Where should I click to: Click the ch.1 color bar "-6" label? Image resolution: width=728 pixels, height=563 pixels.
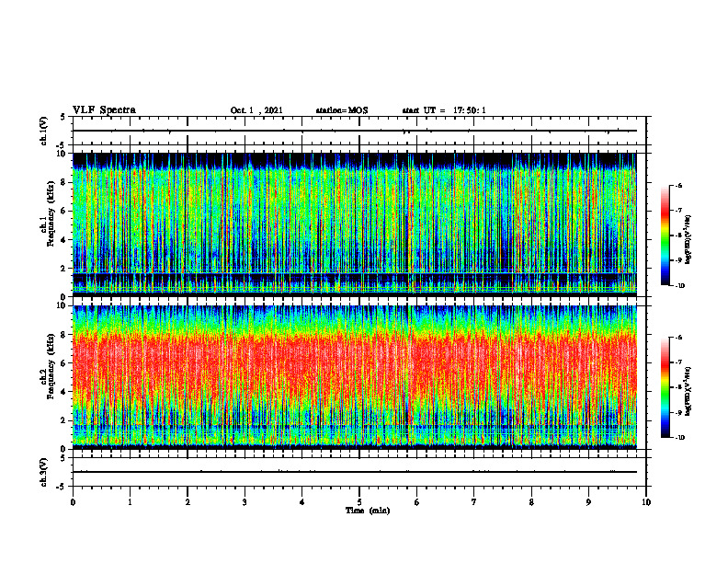pyautogui.click(x=677, y=185)
